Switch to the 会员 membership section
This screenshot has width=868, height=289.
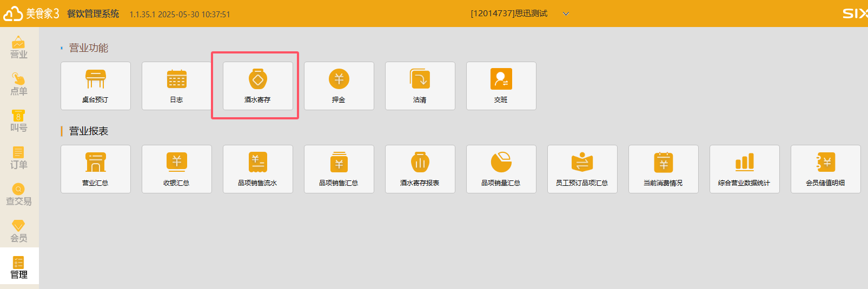[x=19, y=230]
